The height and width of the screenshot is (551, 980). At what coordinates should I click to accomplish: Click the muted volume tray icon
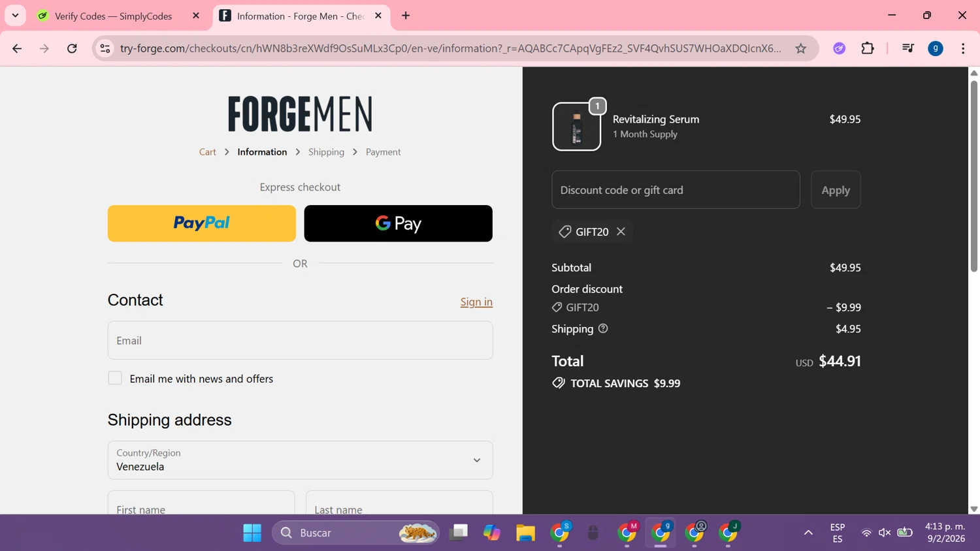pyautogui.click(x=885, y=533)
